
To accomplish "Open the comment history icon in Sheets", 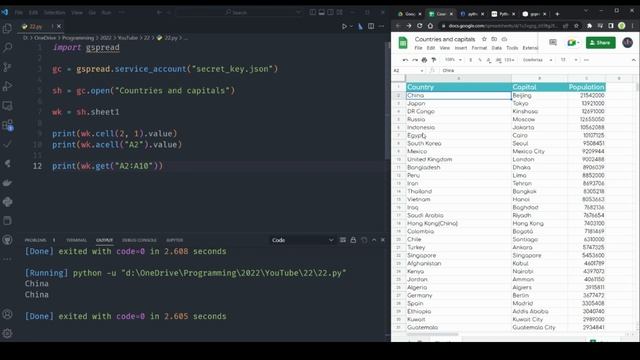I will pos(553,42).
